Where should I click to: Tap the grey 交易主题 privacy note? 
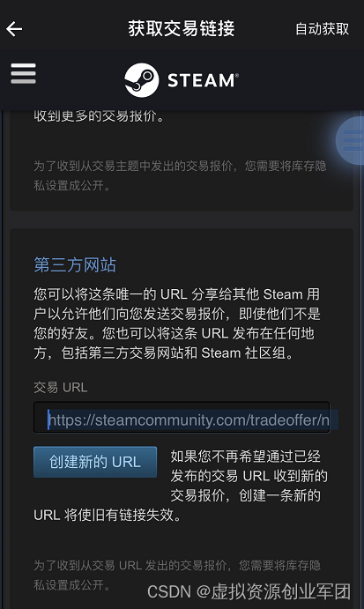[180, 175]
